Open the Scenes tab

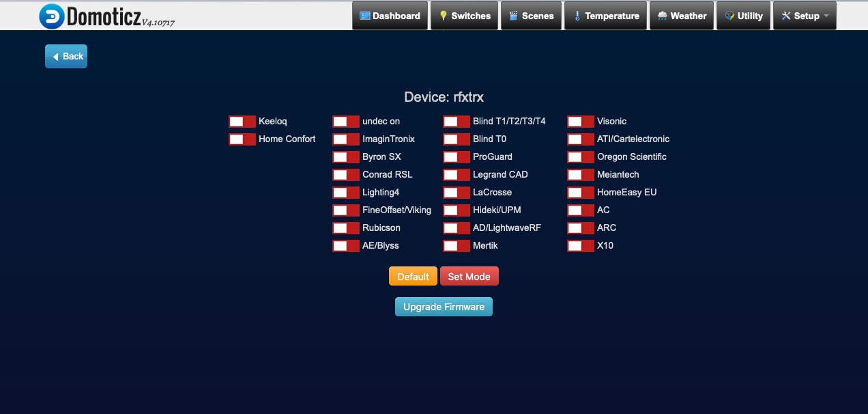pyautogui.click(x=531, y=16)
